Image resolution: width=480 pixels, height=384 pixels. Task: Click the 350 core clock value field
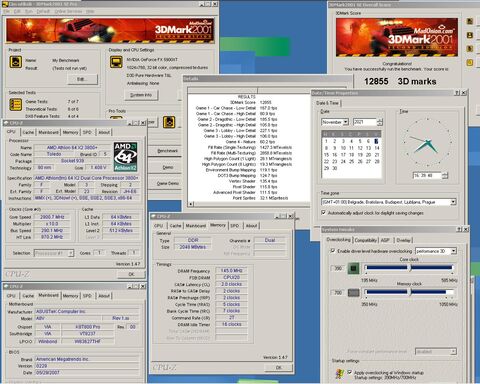tap(338, 268)
